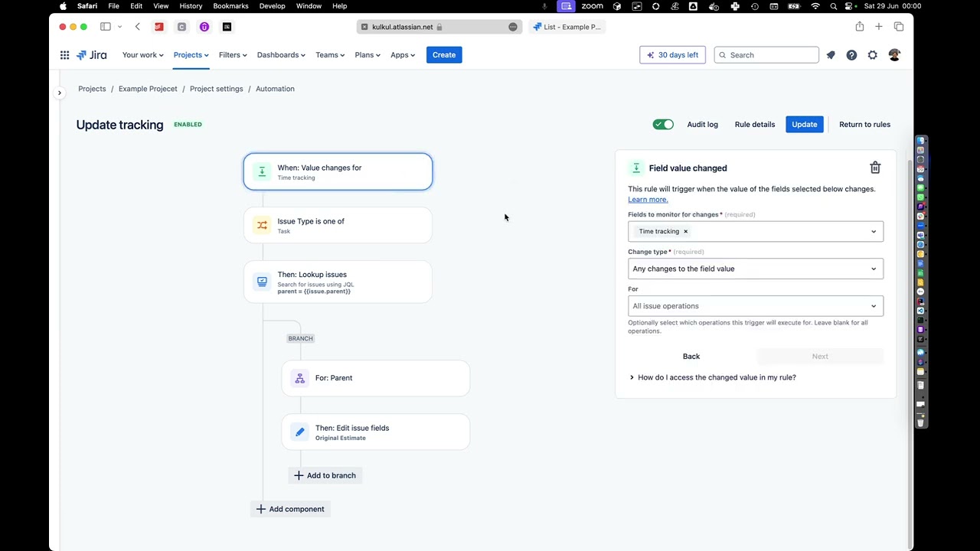Image resolution: width=980 pixels, height=551 pixels.
Task: Click Add to branch
Action: (x=325, y=476)
